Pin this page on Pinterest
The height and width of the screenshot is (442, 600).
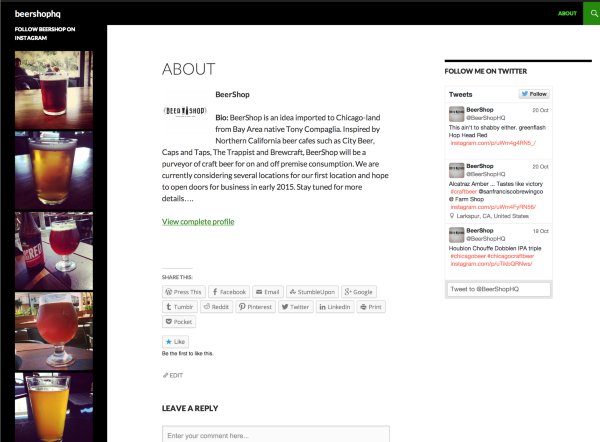pyautogui.click(x=255, y=307)
